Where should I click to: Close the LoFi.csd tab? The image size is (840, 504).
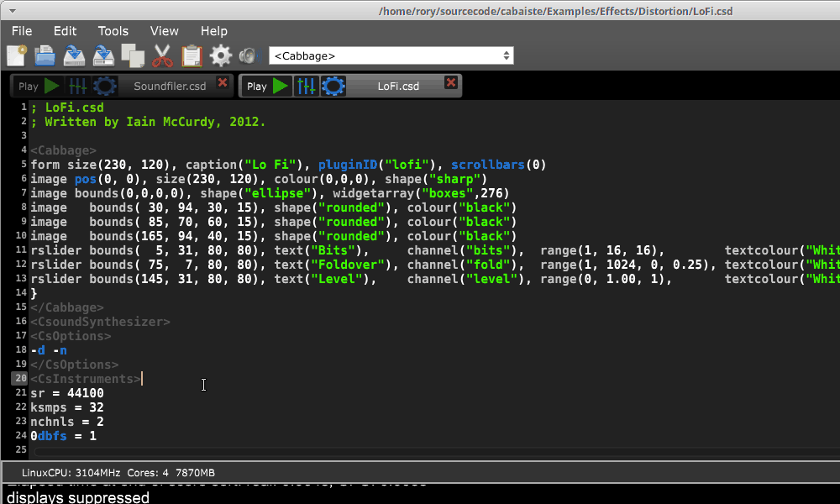451,83
